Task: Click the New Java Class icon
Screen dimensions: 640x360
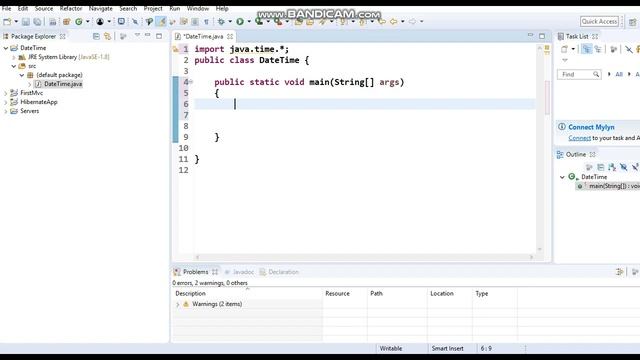Action: click(79, 22)
